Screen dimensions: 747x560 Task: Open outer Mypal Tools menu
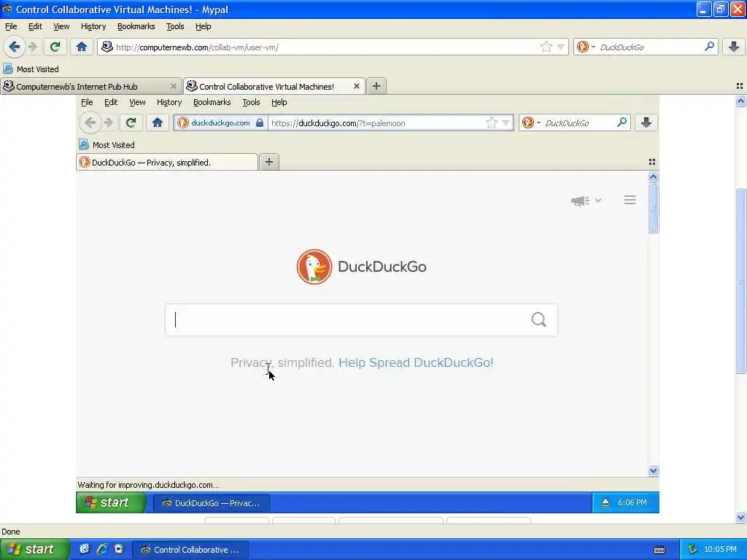(175, 27)
